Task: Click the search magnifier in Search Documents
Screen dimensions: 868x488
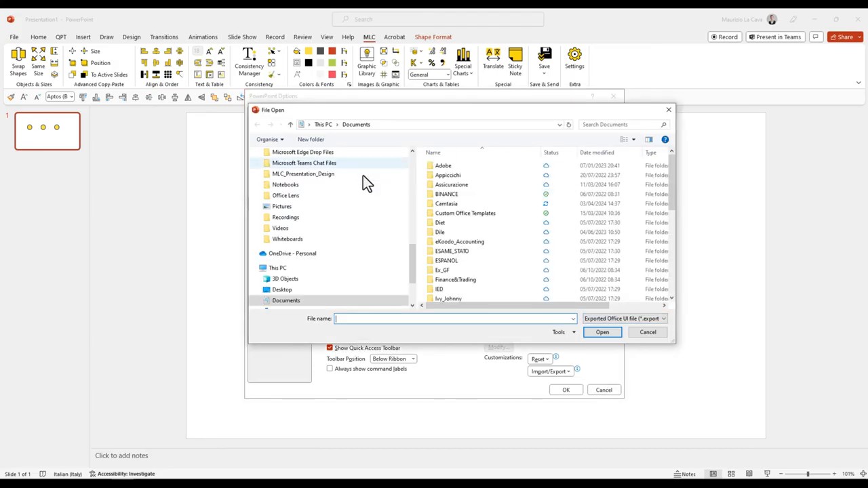Action: coord(664,125)
